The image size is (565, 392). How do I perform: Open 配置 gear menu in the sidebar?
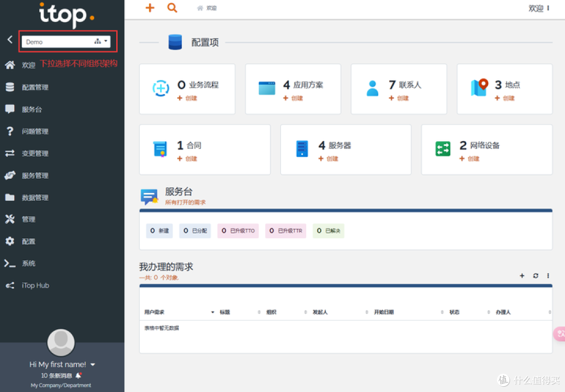20,241
